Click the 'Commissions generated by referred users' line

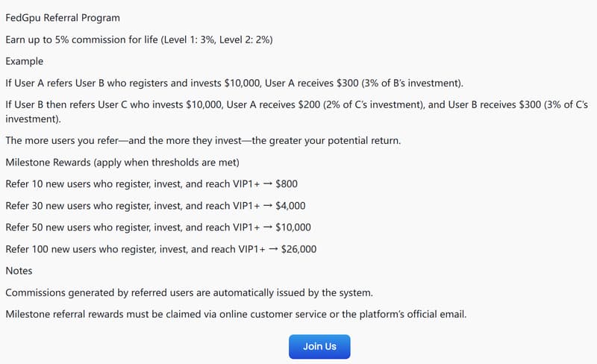pyautogui.click(x=190, y=292)
